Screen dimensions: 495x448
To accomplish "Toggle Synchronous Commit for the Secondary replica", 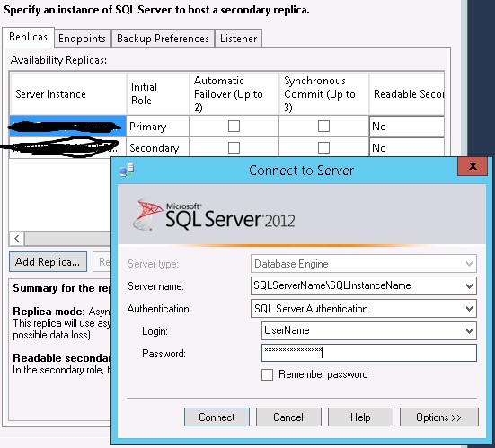I will pos(323,147).
